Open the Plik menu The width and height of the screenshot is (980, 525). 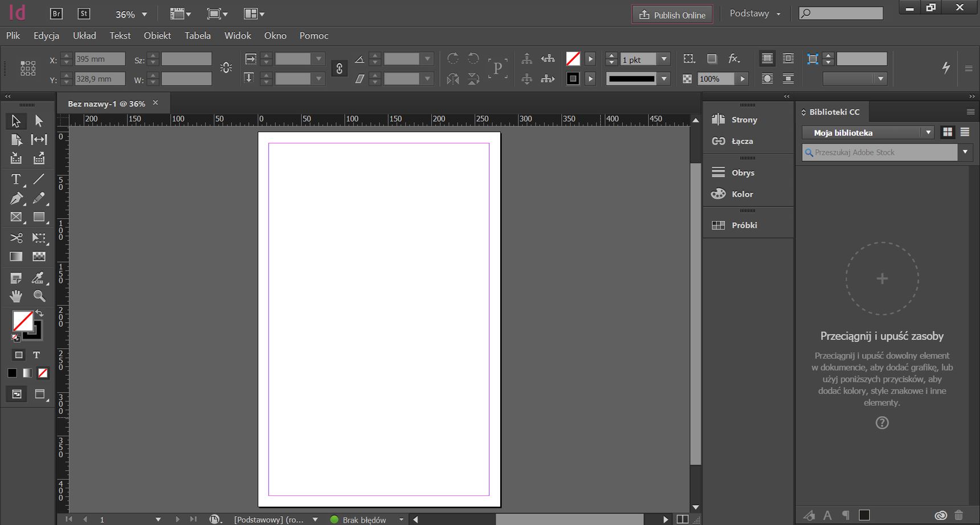click(x=13, y=35)
